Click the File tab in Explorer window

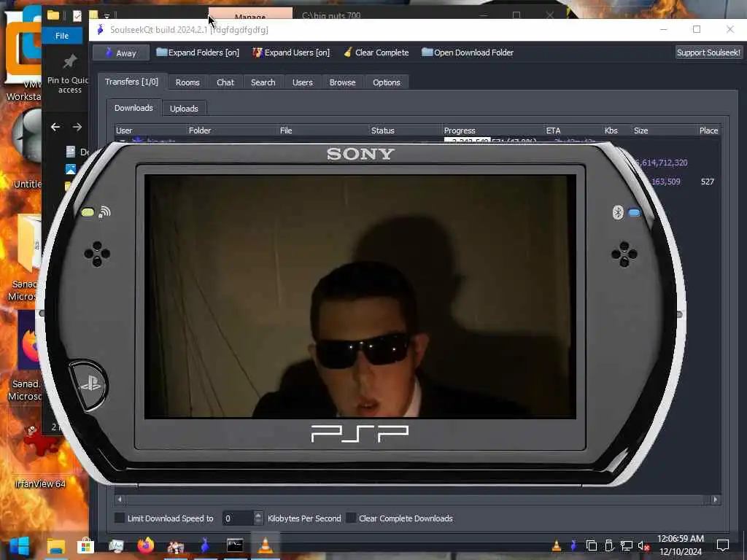tap(62, 36)
